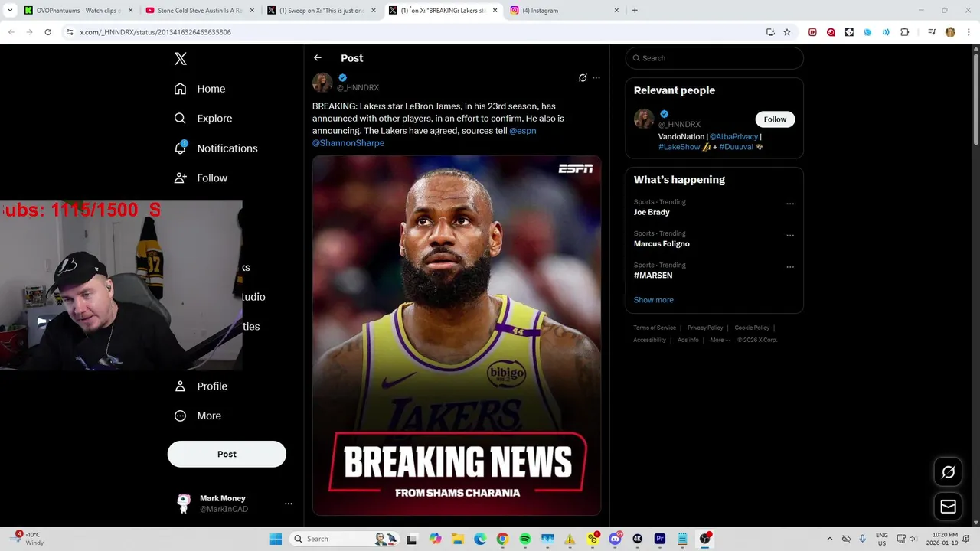Viewport: 980px width, 551px height.
Task: Switch to the OVOPhantuums browser tab
Action: coord(77,11)
